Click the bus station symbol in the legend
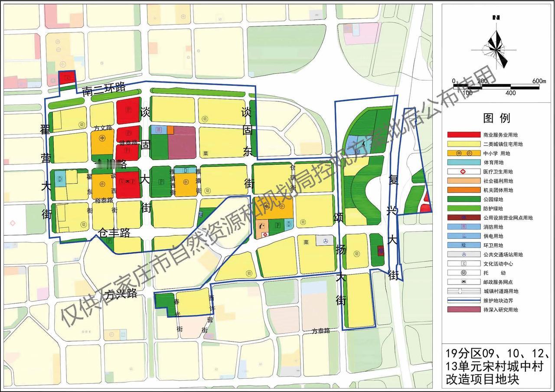Viewport: 555px width, 392px height. coord(464,255)
